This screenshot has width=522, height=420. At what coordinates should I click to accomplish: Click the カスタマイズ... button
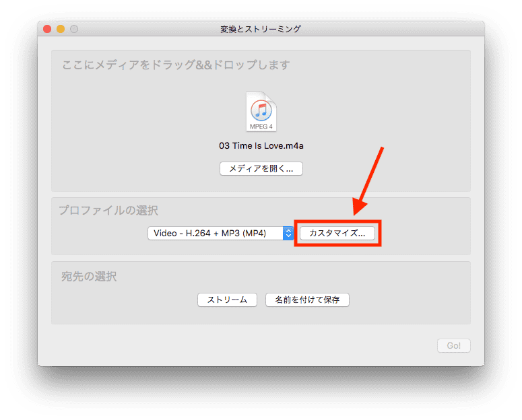(337, 233)
